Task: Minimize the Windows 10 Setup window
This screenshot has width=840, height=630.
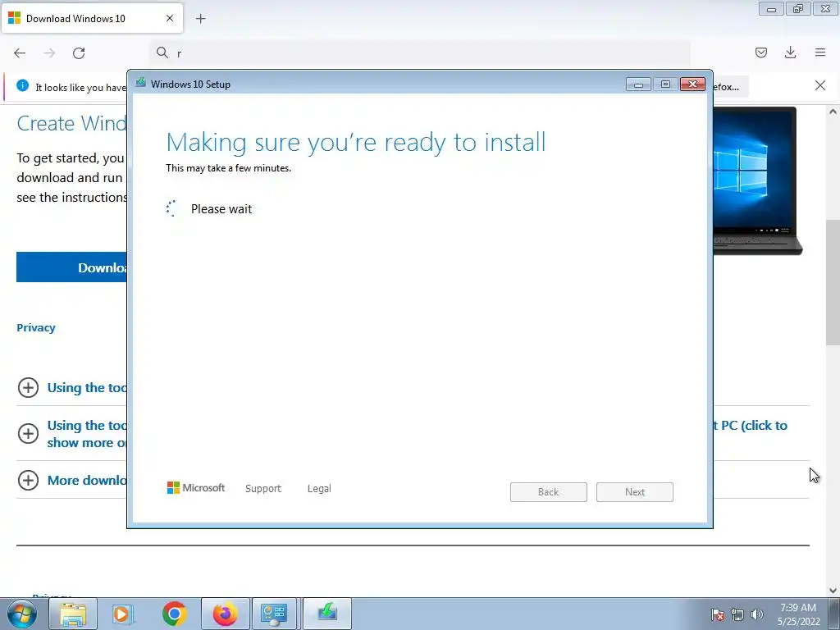Action: coord(638,84)
